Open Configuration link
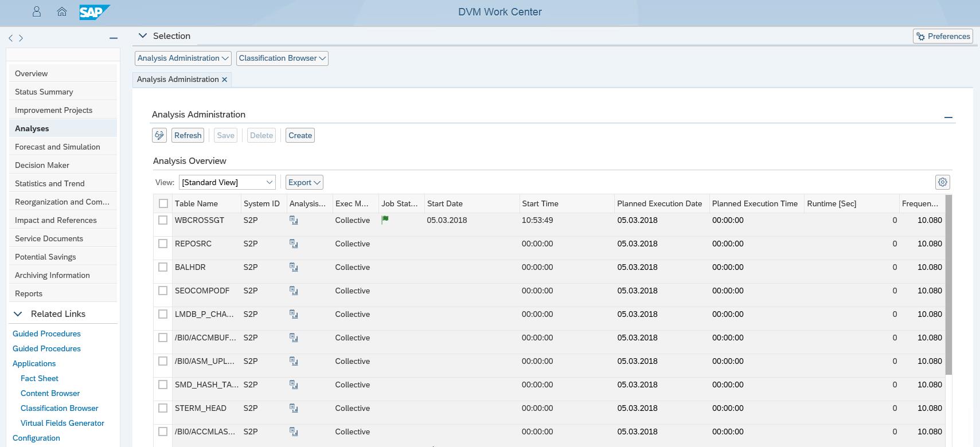 pyautogui.click(x=36, y=438)
